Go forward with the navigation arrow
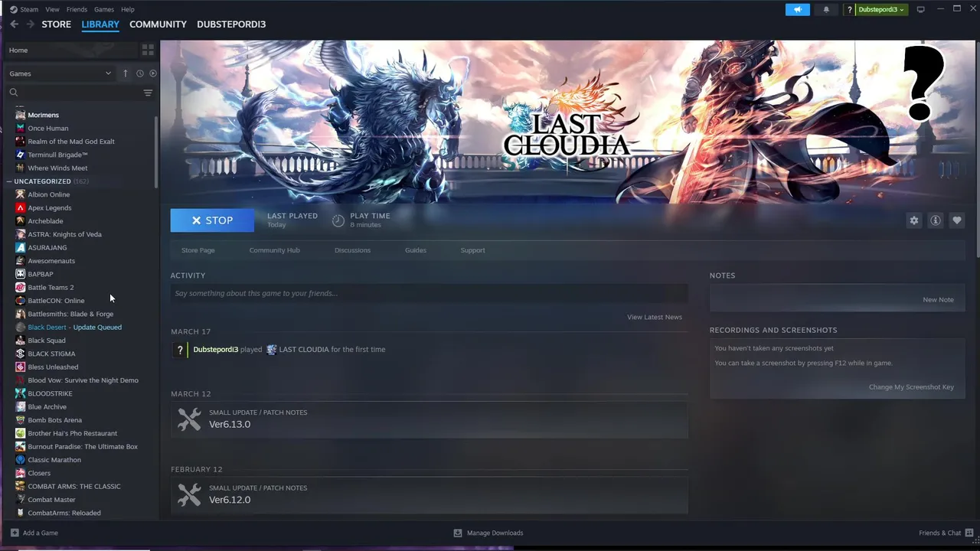Viewport: 980px width, 551px height. [x=31, y=24]
